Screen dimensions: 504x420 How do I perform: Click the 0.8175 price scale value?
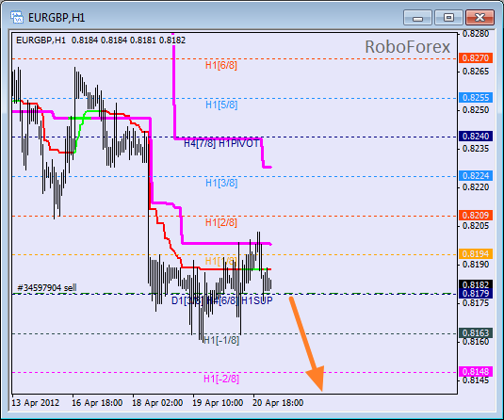coord(476,303)
